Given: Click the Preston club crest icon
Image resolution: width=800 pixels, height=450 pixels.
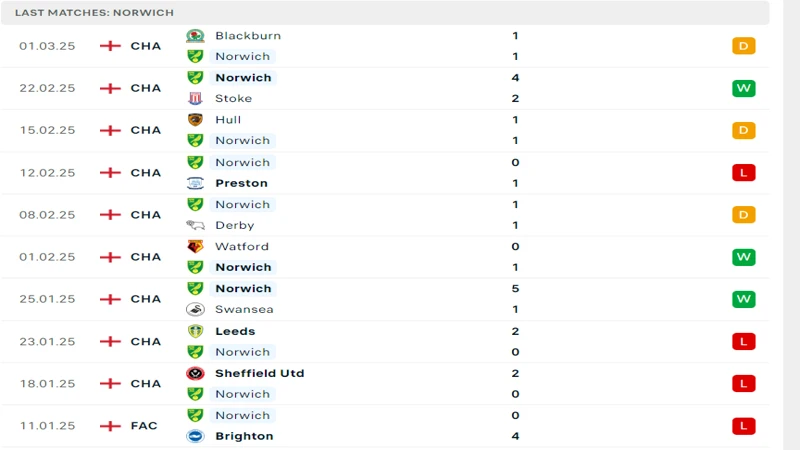Looking at the screenshot, I should 195,183.
